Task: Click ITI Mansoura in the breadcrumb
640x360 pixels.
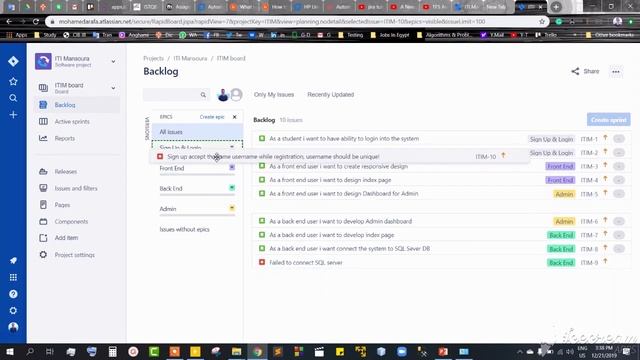Action: 190,58
